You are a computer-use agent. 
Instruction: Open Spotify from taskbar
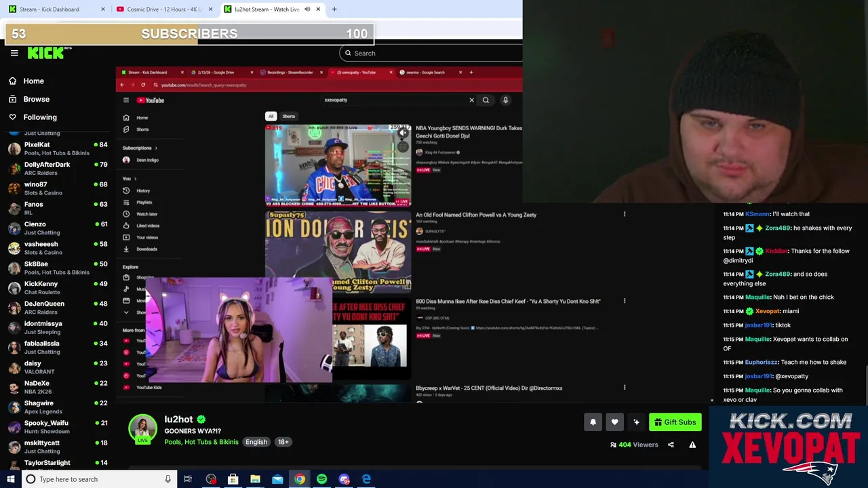321,479
